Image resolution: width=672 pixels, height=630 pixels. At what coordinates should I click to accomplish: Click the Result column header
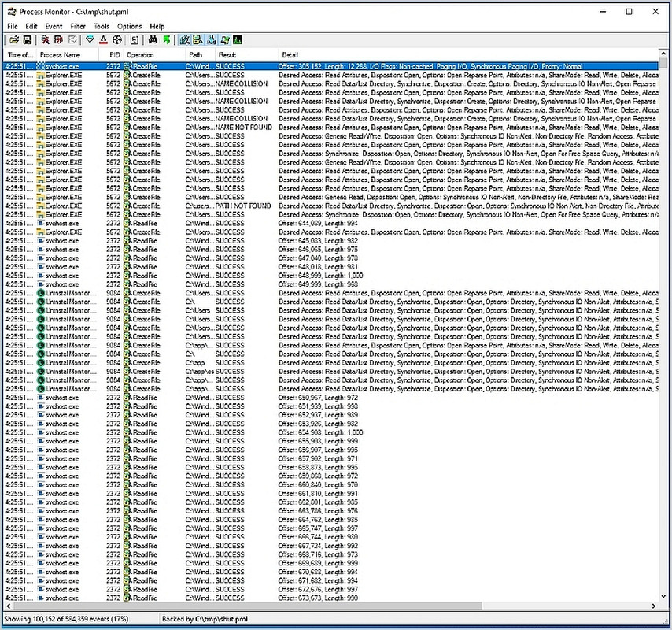click(x=246, y=55)
